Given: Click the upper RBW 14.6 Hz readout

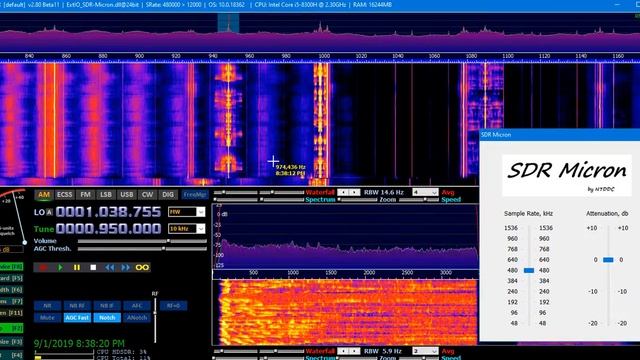Looking at the screenshot, I should [x=384, y=192].
